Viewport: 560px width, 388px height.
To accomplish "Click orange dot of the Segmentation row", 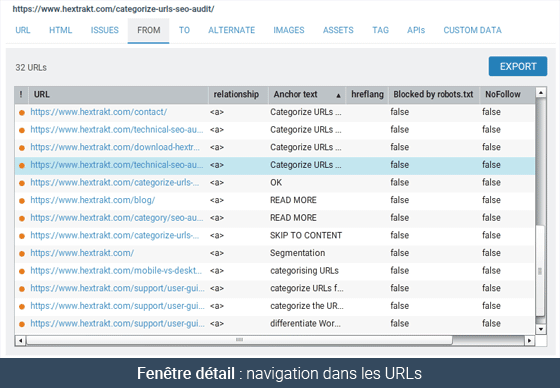I will click(22, 254).
